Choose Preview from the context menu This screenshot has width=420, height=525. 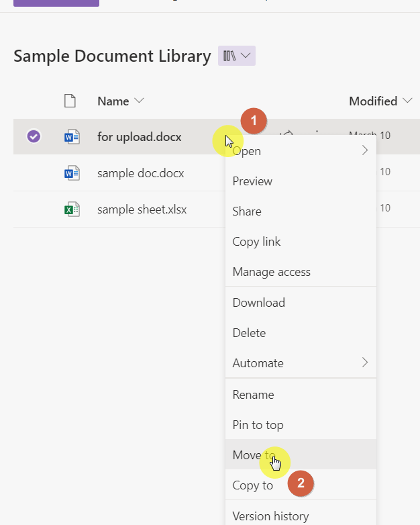click(301, 181)
